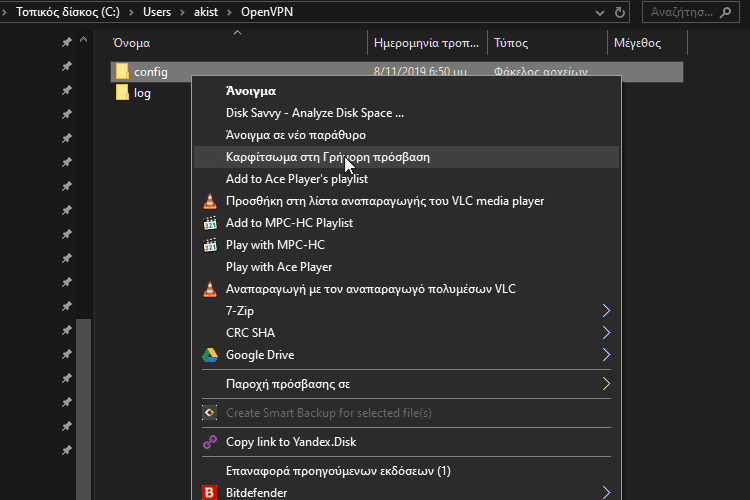The image size is (750, 500).
Task: Click Αναπαραγωγή με τον αναπαραγωγό πολυμέσων VLC
Action: (x=371, y=289)
